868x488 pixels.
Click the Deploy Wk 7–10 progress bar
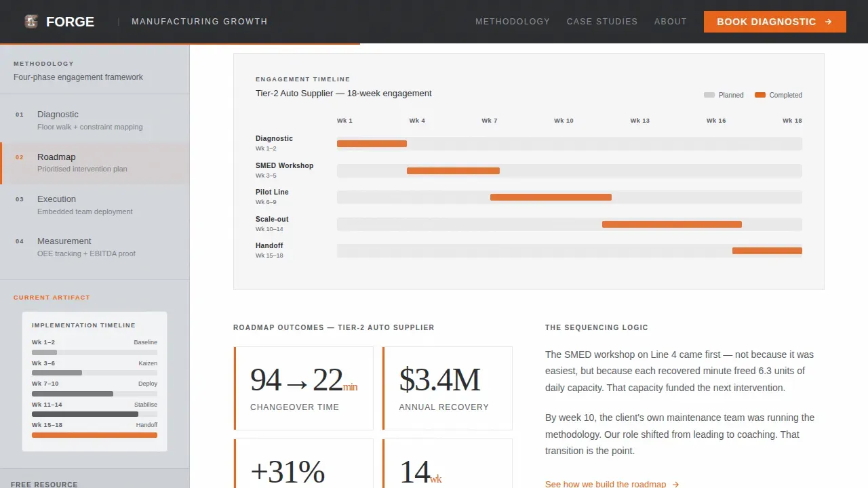point(94,394)
